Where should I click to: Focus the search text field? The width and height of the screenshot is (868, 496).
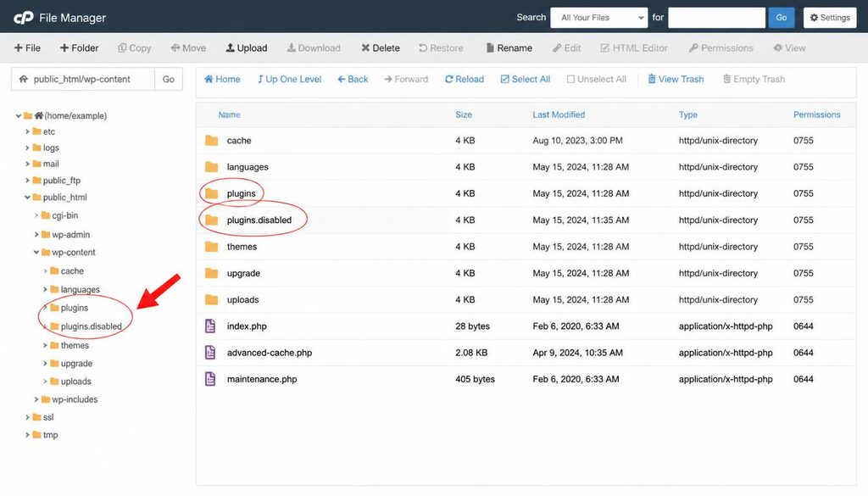pos(716,18)
